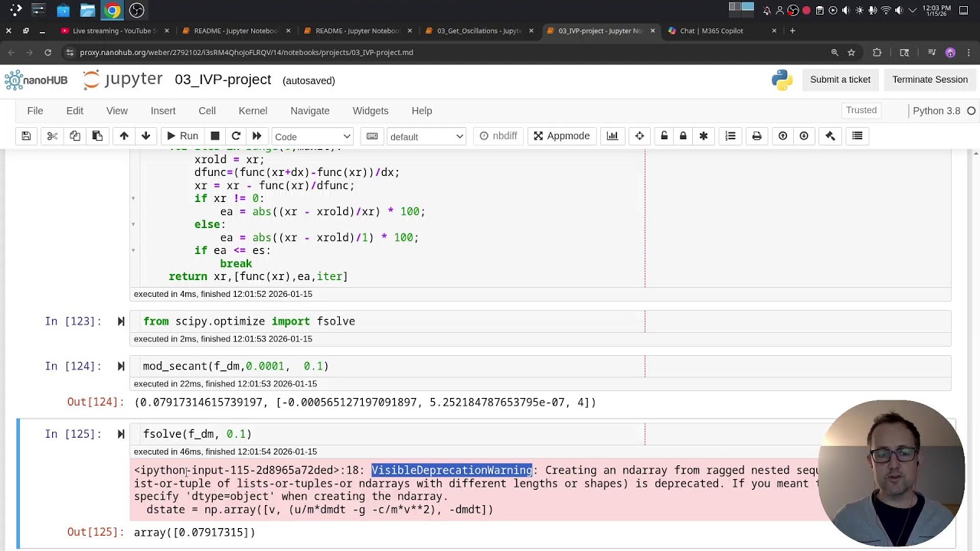Copy selected cells icon in toolbar
Viewport: 980px width, 551px height.
click(x=75, y=136)
